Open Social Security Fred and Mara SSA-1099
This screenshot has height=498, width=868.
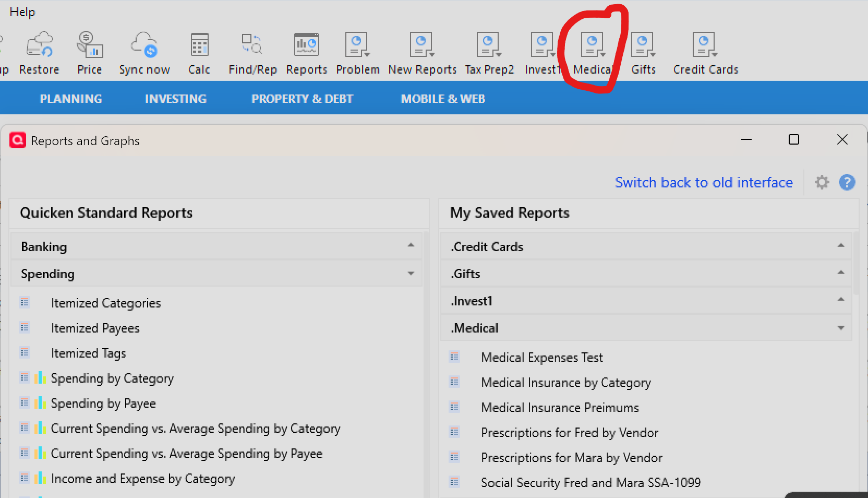coord(591,483)
